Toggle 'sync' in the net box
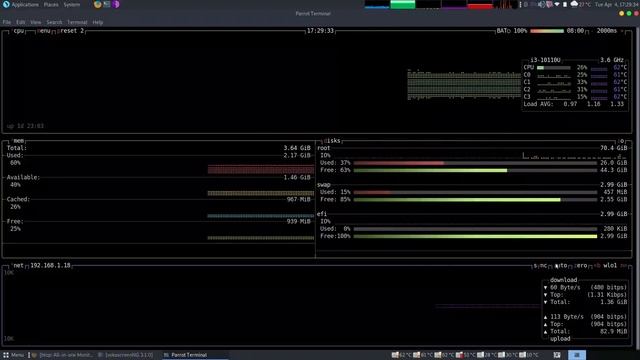The height and width of the screenshot is (360, 640). pos(540,265)
